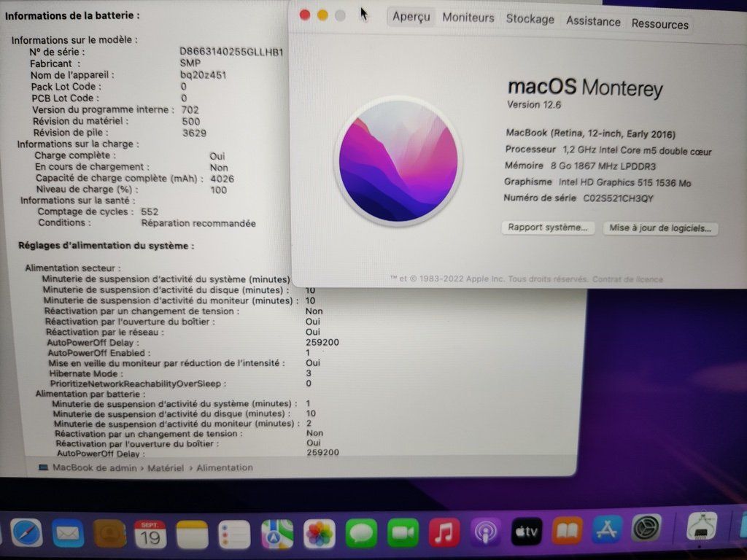The image size is (747, 560).
Task: Open the Contacts app in the Dock
Action: tap(109, 534)
